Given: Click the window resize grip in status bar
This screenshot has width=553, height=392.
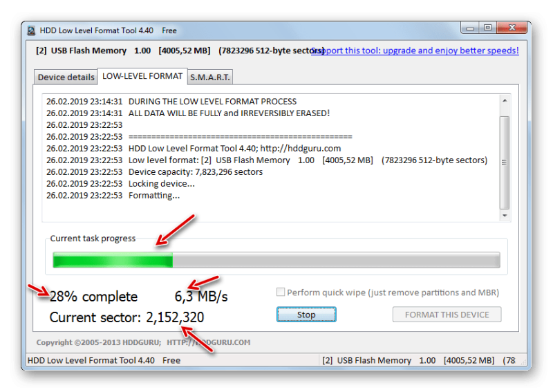Looking at the screenshot, I should 523,362.
